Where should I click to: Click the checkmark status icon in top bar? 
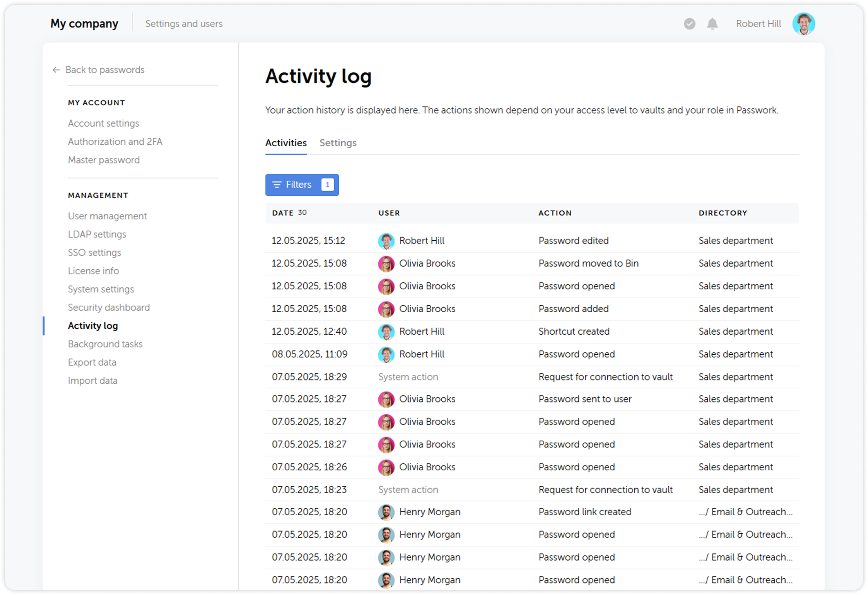(689, 24)
